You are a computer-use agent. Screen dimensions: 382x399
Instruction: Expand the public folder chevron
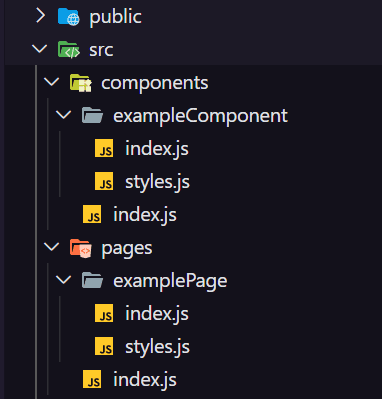point(40,16)
